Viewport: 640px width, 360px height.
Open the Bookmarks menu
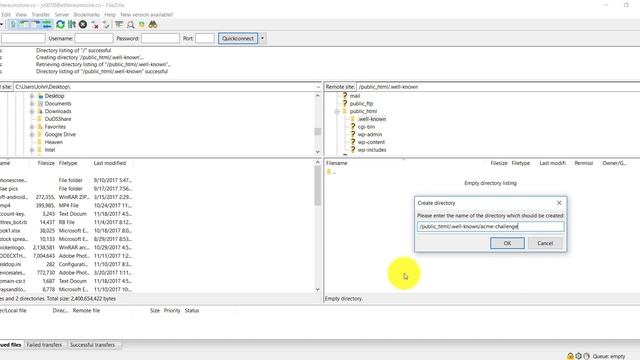pyautogui.click(x=87, y=15)
